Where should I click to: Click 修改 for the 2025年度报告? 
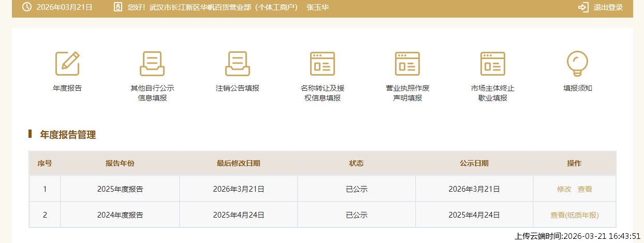tap(564, 189)
